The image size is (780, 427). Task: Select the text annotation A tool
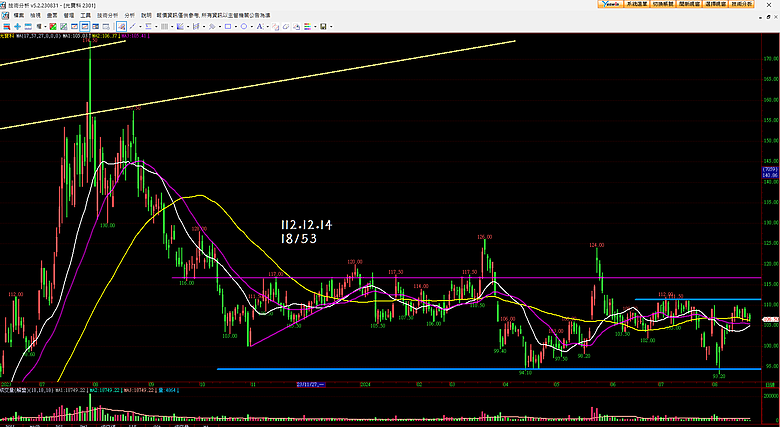pyautogui.click(x=260, y=26)
